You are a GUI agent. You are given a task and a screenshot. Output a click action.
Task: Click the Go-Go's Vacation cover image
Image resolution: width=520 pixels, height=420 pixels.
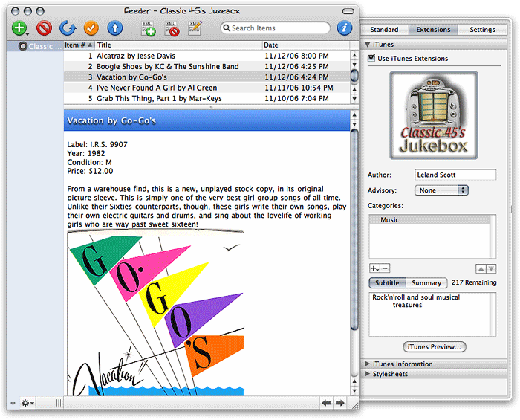click(x=155, y=313)
